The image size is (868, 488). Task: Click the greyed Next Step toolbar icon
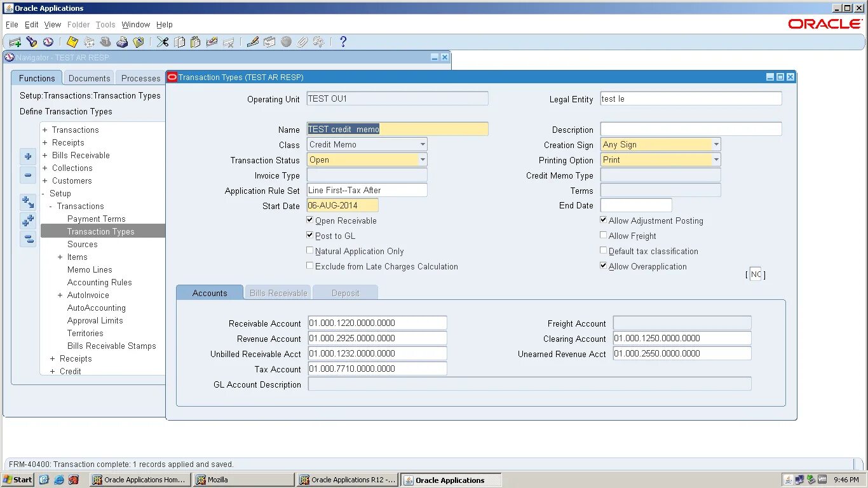(x=89, y=42)
